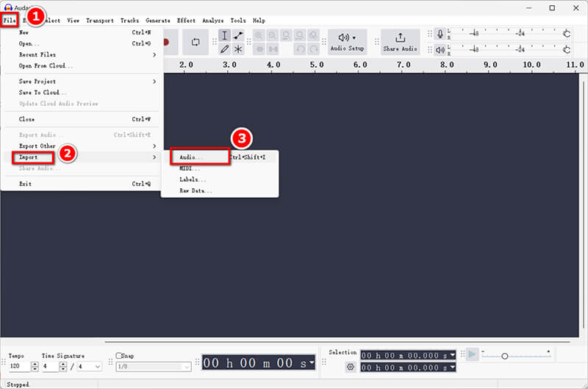
Task: Click the Fit Selection to Width icon
Action: tap(286, 35)
